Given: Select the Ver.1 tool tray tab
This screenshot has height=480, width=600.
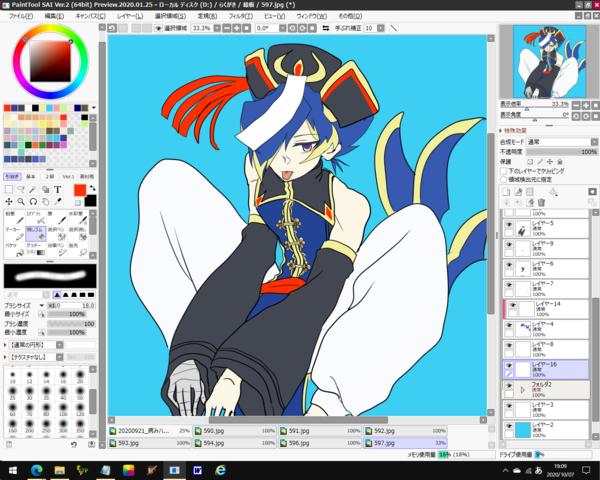Looking at the screenshot, I should pyautogui.click(x=68, y=176).
